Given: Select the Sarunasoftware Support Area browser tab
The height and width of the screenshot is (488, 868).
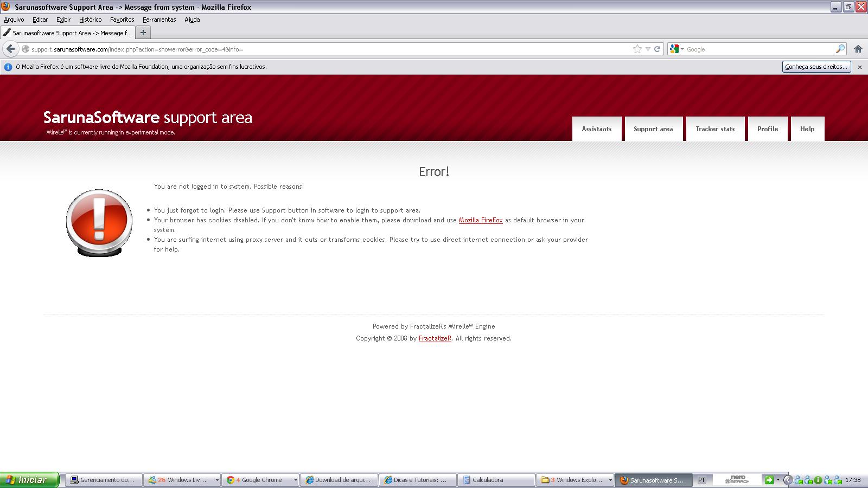Looking at the screenshot, I should [67, 33].
